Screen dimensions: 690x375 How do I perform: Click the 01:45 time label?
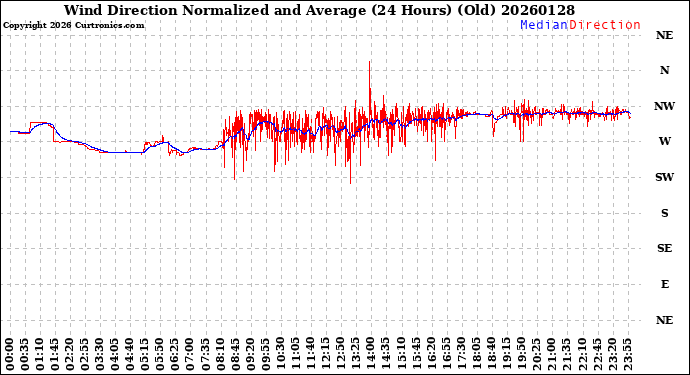(55, 354)
